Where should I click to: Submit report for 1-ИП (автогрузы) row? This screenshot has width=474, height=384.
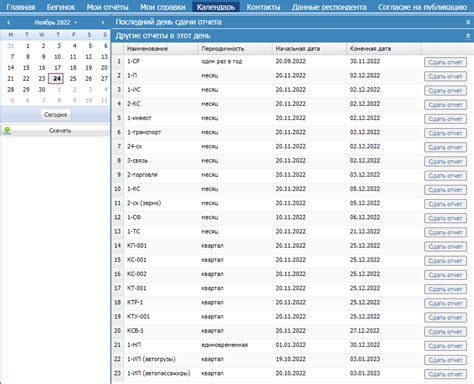(445, 360)
